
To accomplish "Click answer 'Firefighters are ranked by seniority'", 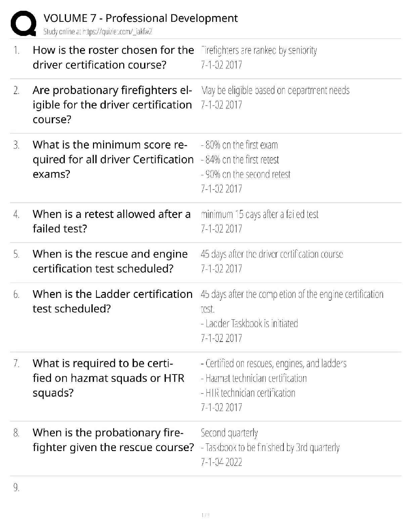I will (x=259, y=50).
